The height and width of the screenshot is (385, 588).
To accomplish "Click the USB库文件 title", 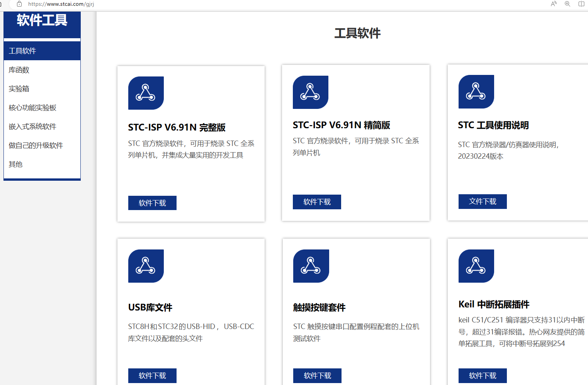I will (150, 307).
